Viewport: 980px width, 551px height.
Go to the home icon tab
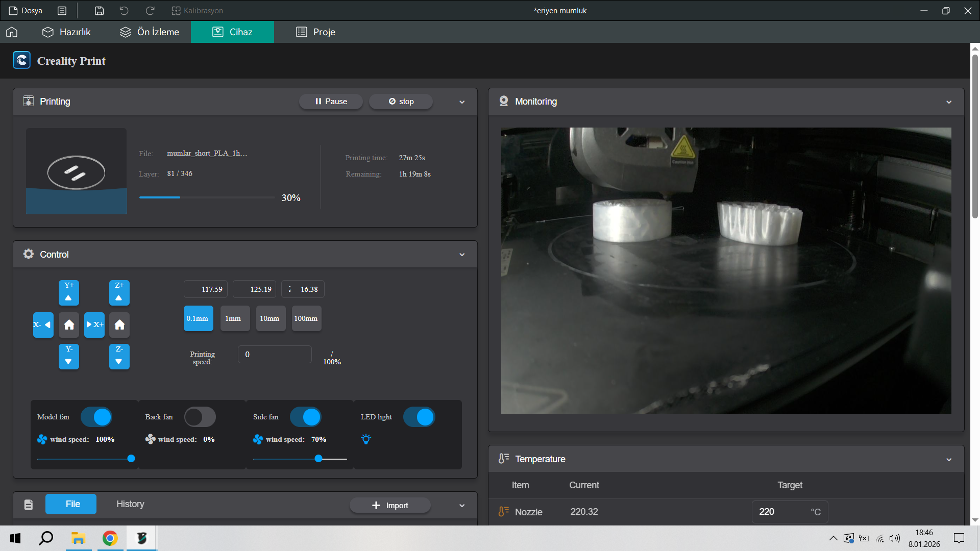coord(12,32)
